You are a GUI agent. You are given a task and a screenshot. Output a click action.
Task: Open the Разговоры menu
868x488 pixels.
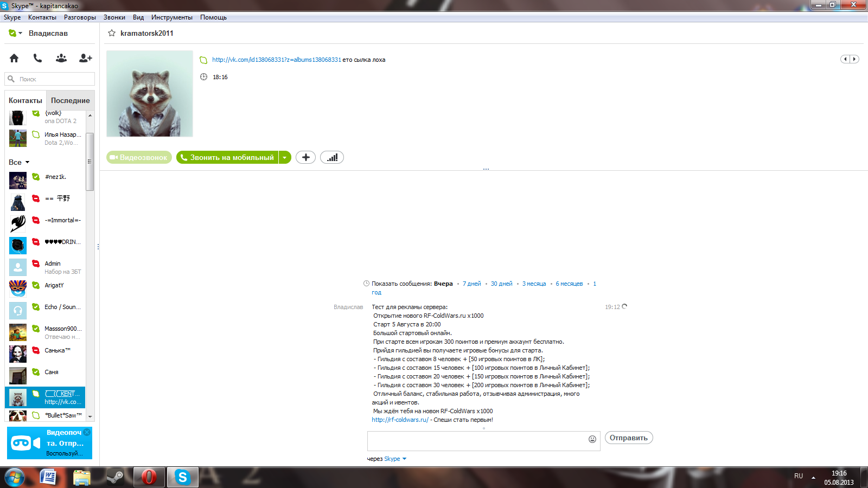point(80,17)
